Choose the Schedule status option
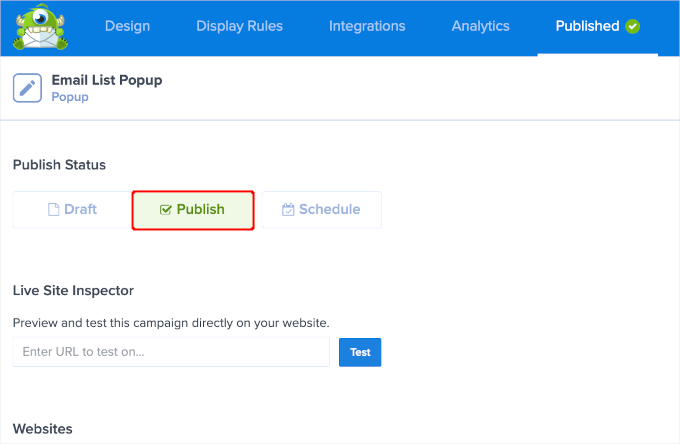Viewport: 680px width, 444px height. tap(321, 210)
